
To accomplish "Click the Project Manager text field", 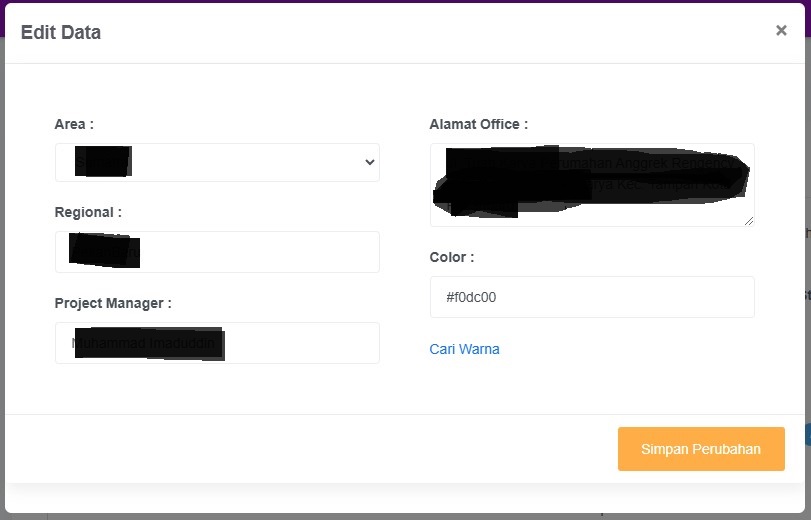I will point(217,343).
